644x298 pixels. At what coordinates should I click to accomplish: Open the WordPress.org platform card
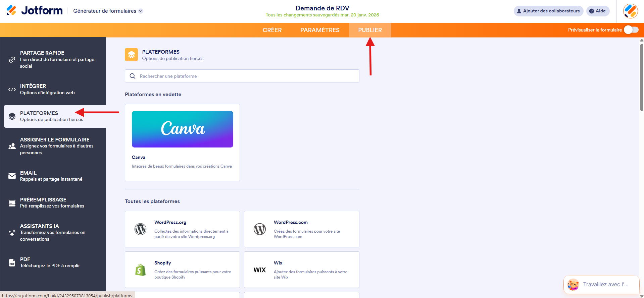[182, 229]
